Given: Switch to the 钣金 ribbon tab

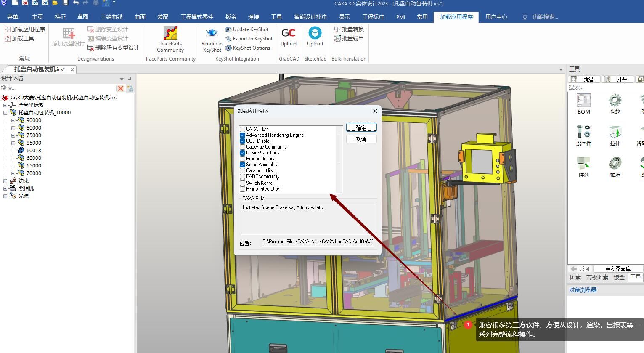Looking at the screenshot, I should pyautogui.click(x=231, y=17).
